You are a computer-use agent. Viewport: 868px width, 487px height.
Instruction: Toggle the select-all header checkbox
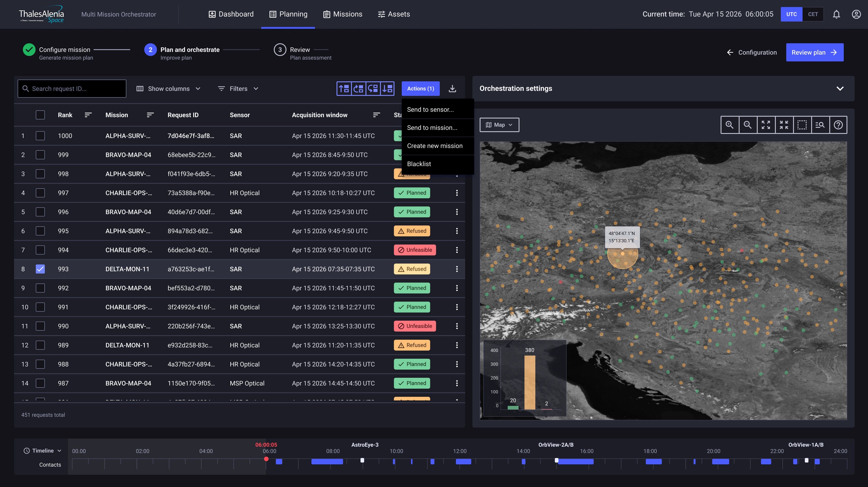coord(40,115)
